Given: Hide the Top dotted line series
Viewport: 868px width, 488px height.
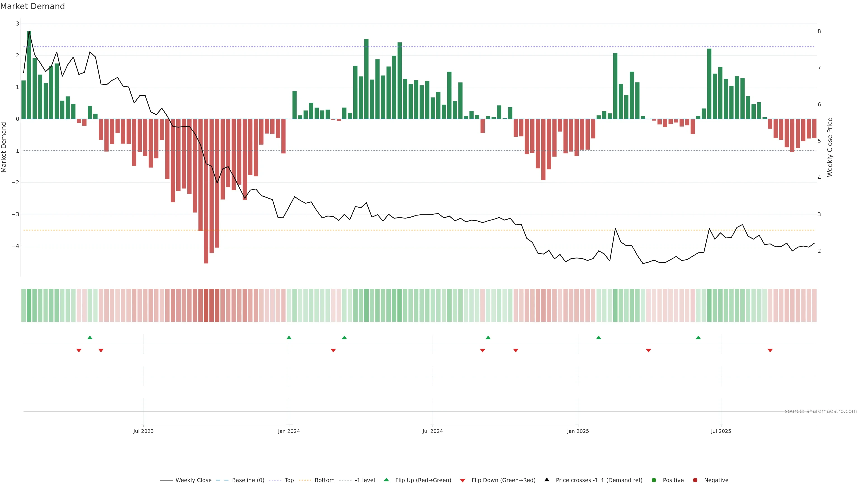Looking at the screenshot, I should (x=289, y=480).
